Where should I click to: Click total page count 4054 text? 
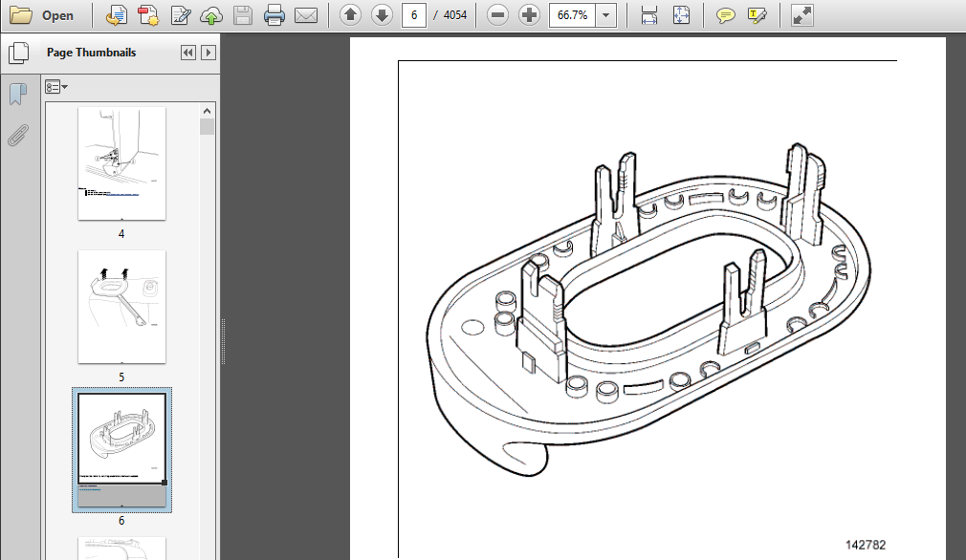(x=455, y=14)
